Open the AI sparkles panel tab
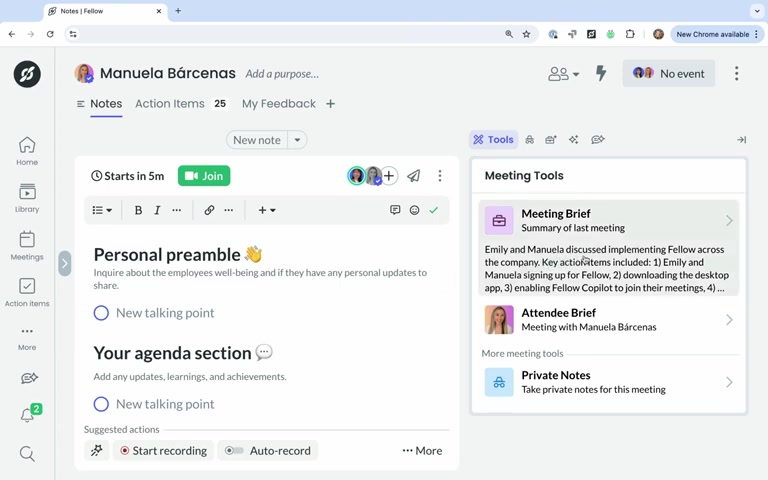Viewport: 768px width, 480px height. click(x=574, y=140)
